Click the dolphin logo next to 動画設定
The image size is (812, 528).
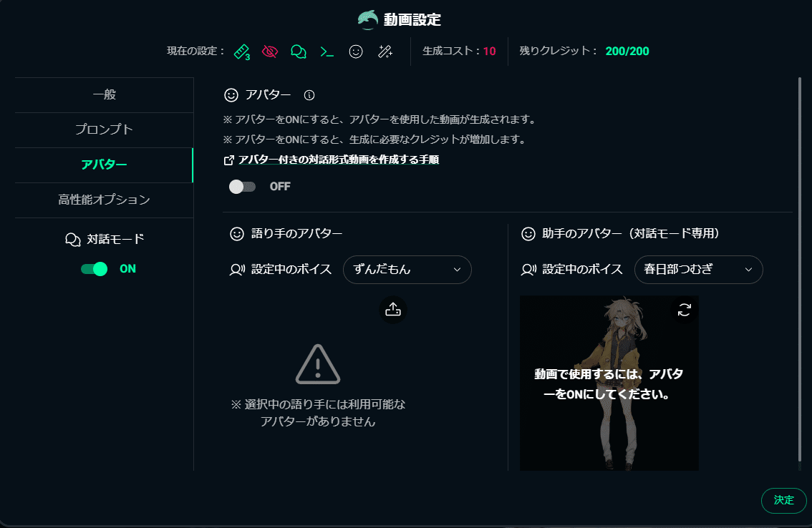pyautogui.click(x=367, y=19)
